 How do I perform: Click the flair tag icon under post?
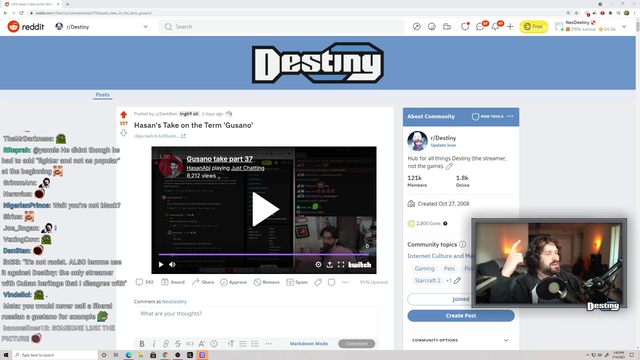pyautogui.click(x=318, y=282)
